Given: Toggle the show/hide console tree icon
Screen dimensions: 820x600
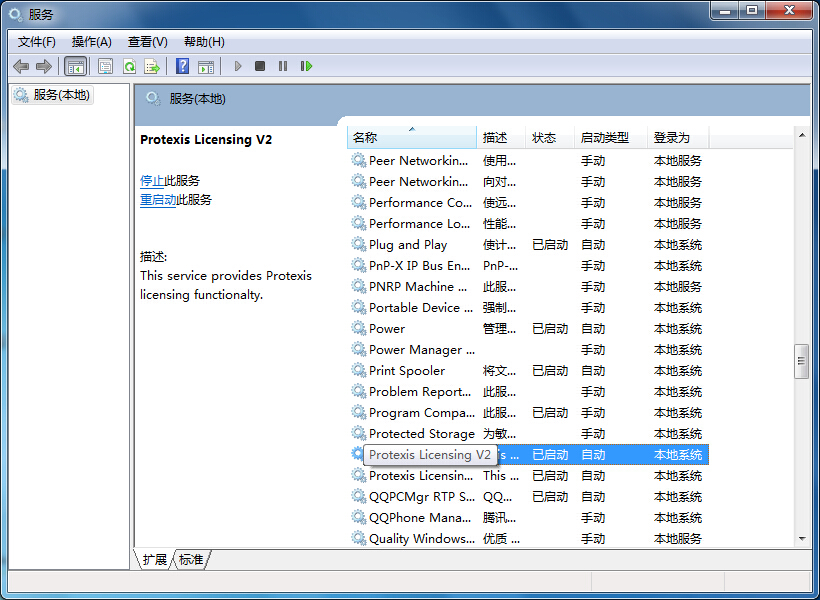Looking at the screenshot, I should (75, 66).
